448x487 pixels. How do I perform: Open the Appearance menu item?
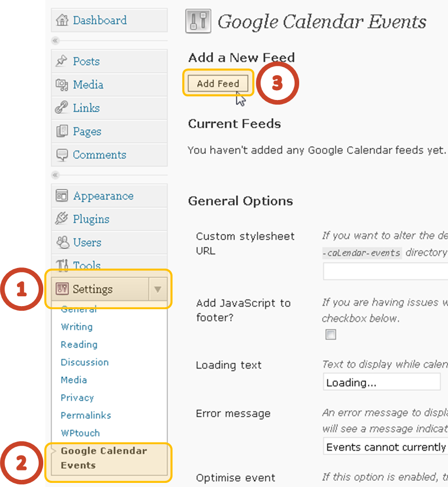click(109, 196)
